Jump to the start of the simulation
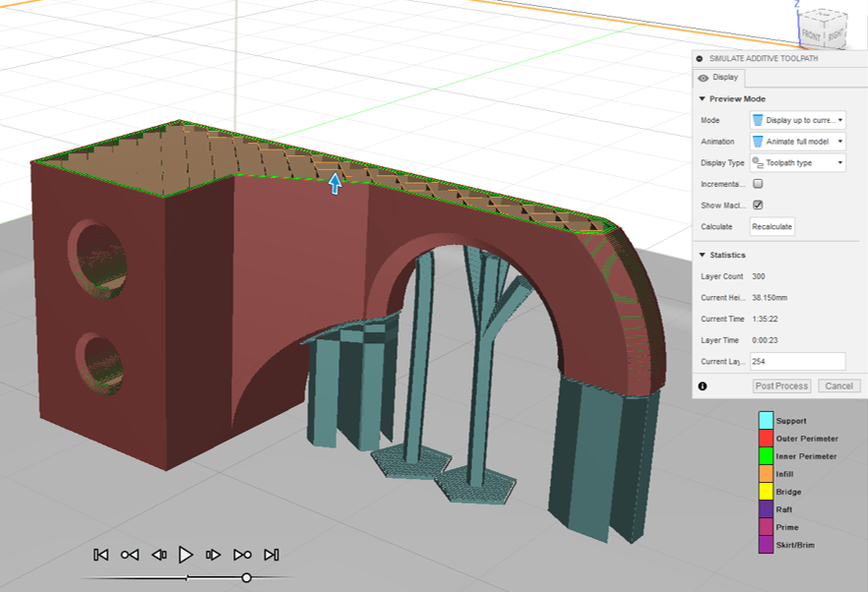Screen dimensions: 868x592 click(x=101, y=555)
